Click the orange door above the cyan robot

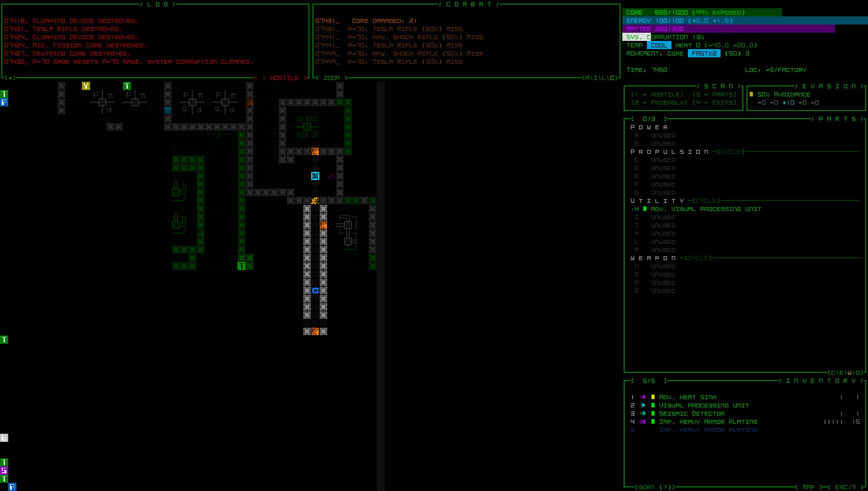tap(315, 151)
